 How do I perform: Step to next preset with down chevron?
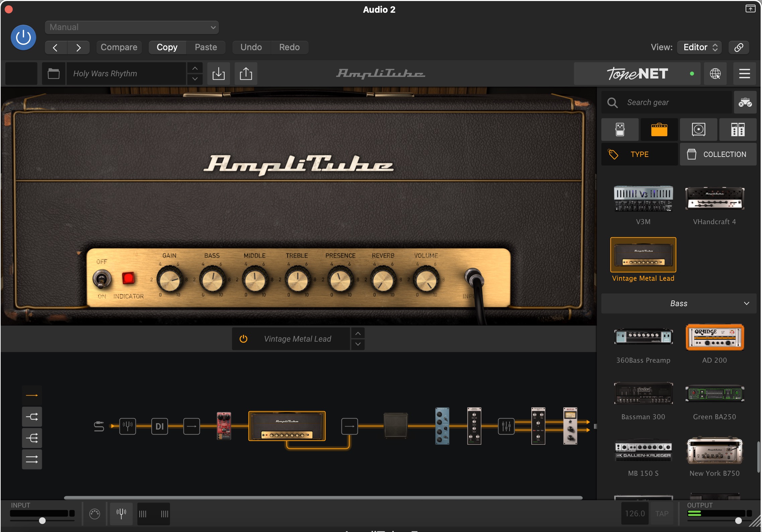coord(195,79)
